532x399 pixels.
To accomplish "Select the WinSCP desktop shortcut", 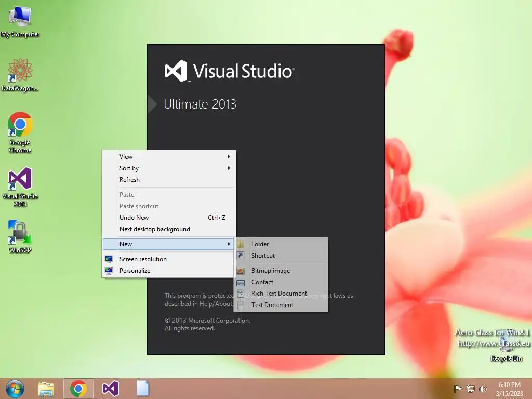I will click(x=20, y=236).
